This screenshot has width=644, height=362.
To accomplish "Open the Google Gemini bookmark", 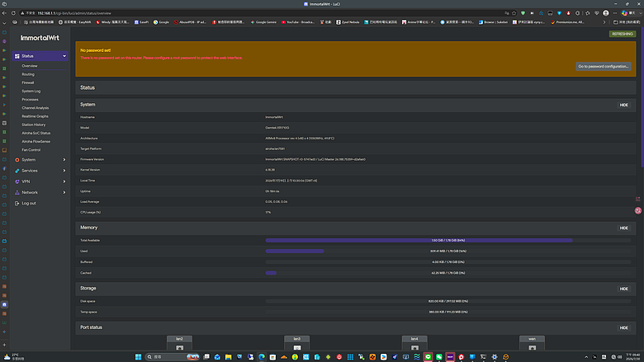I will tap(263, 22).
